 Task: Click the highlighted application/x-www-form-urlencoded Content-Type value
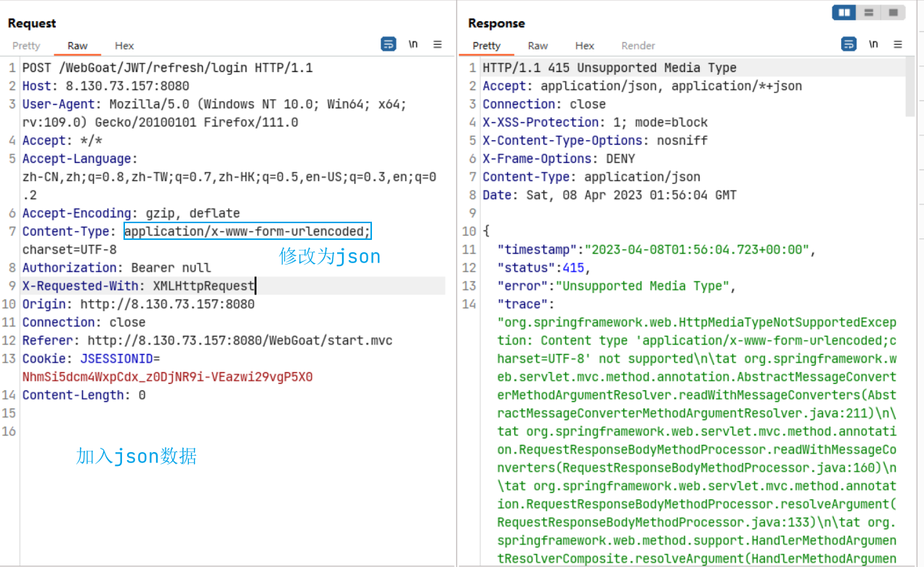tap(247, 232)
